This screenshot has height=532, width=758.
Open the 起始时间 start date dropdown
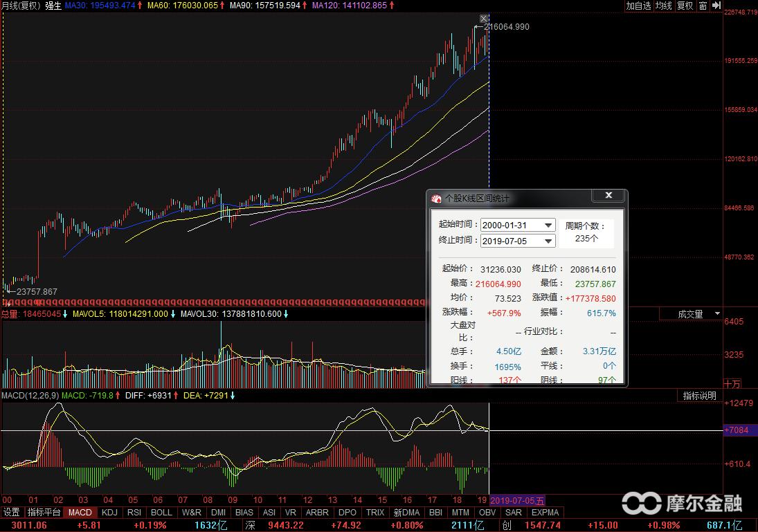[x=548, y=226]
